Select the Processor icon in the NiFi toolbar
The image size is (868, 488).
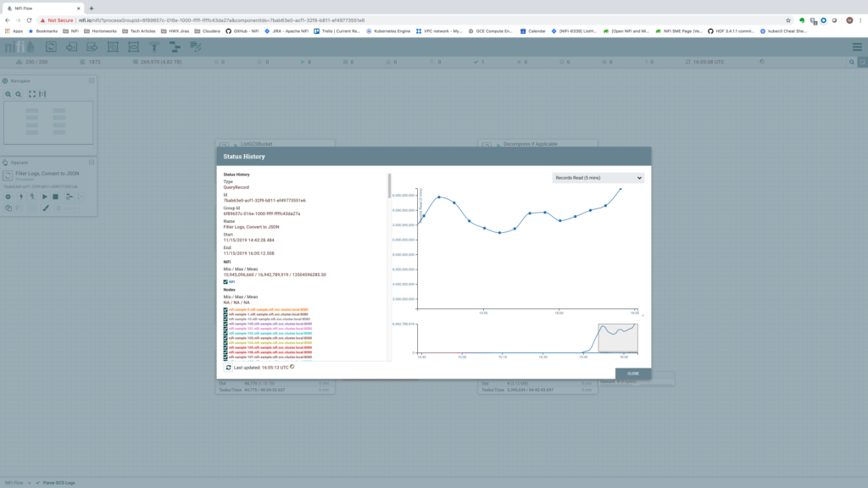pos(51,48)
